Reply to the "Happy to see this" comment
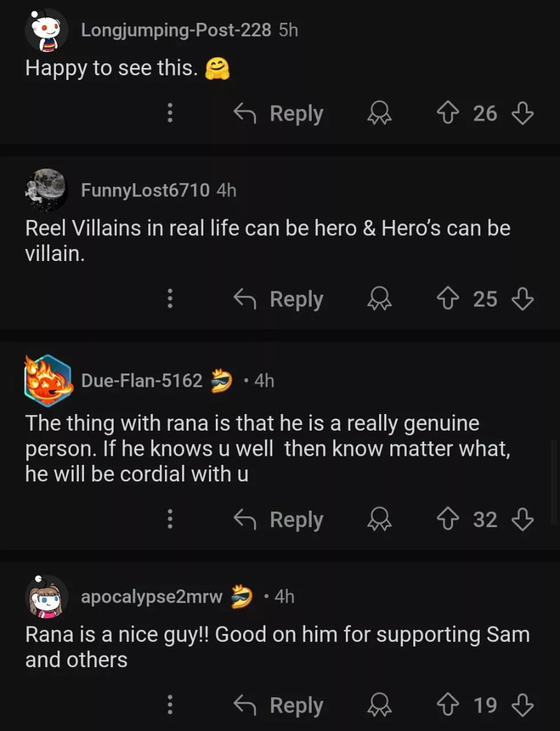The width and height of the screenshot is (560, 731). 279,113
